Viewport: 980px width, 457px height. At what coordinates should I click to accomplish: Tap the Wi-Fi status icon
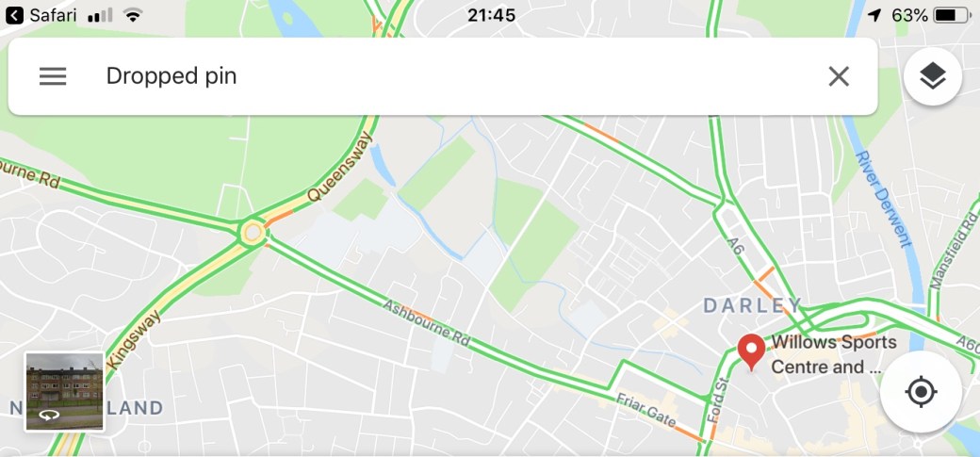[133, 15]
